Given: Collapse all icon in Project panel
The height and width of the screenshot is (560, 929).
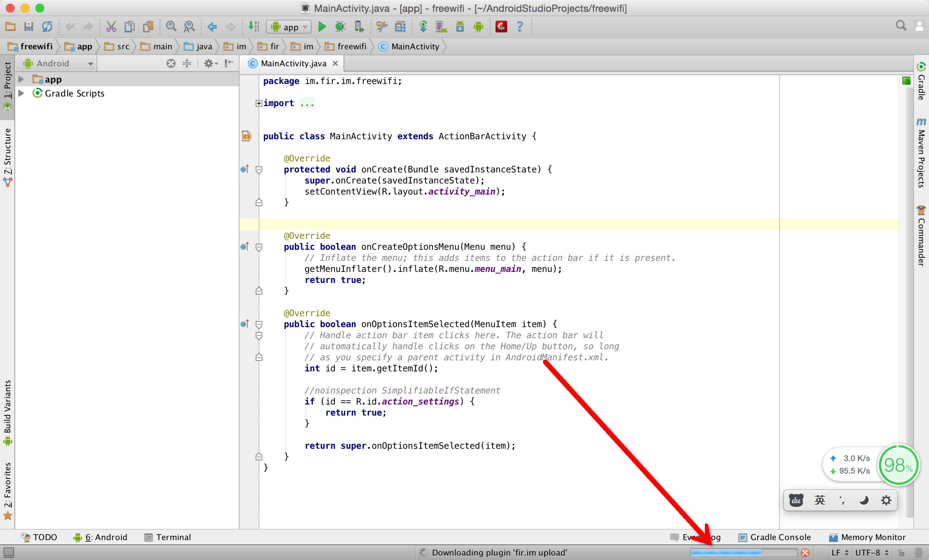Looking at the screenshot, I should point(187,63).
